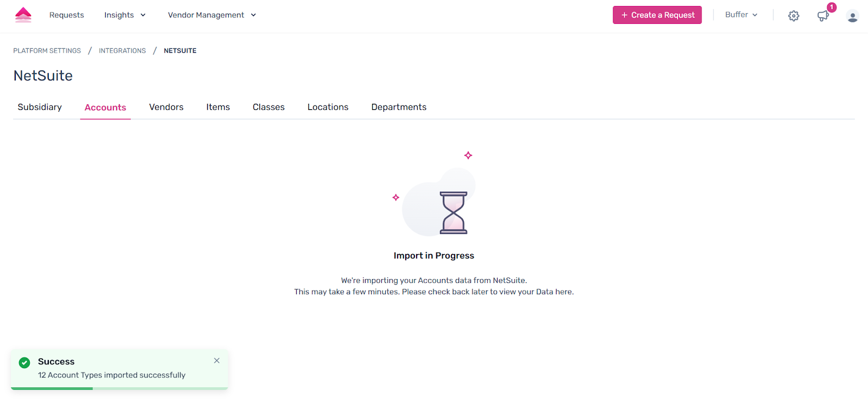The height and width of the screenshot is (404, 868).
Task: Open the settings gear icon
Action: (x=794, y=16)
